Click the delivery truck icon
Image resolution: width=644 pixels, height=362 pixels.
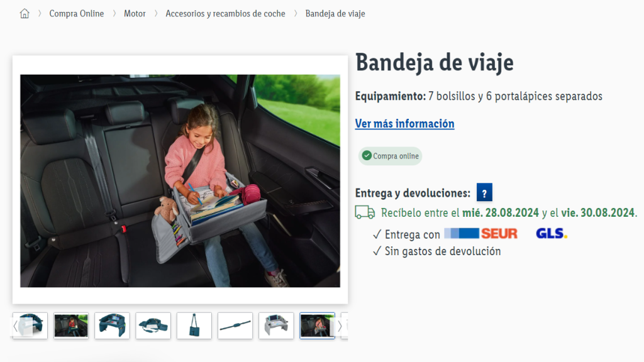(x=365, y=212)
